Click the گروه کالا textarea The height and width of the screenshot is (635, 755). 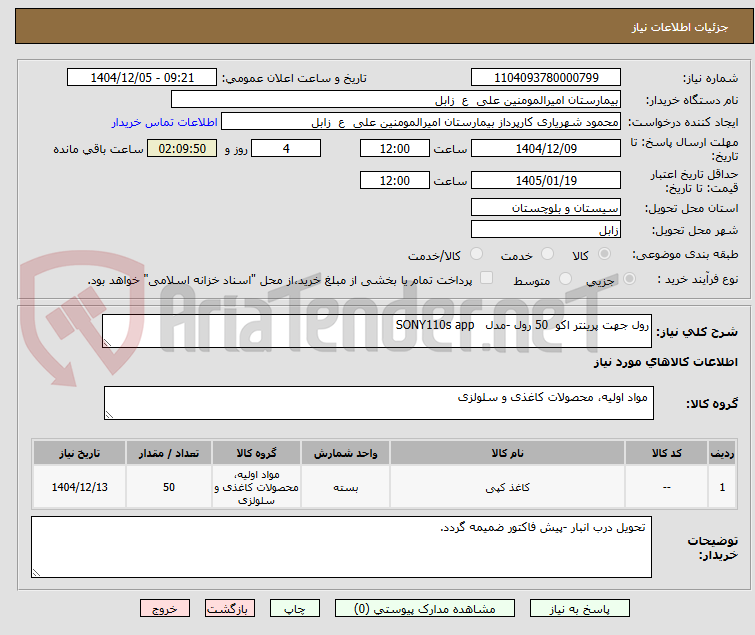[379, 403]
